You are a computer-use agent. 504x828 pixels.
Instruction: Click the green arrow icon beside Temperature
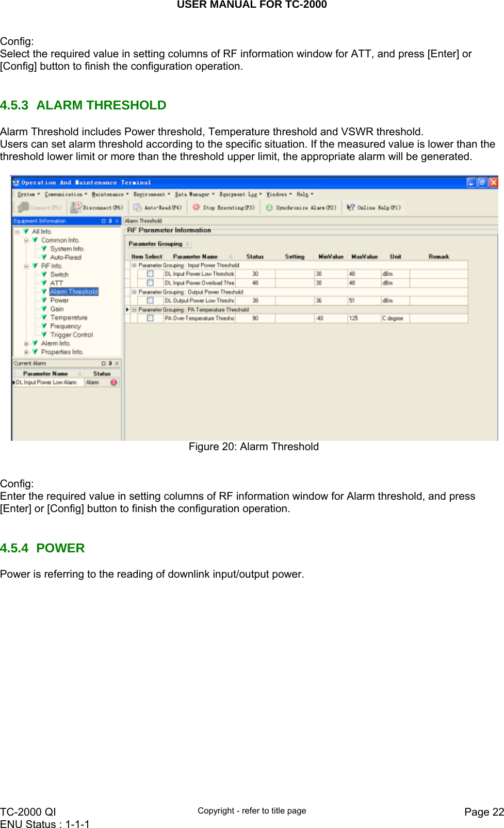point(44,317)
